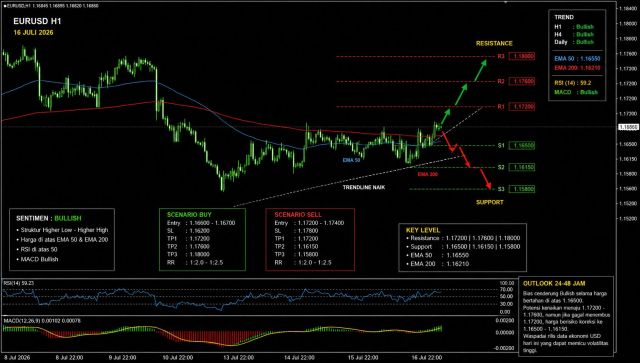Click EMA 200 : 1.16210 in TREND panel
The width and height of the screenshot is (640, 363).
click(577, 68)
